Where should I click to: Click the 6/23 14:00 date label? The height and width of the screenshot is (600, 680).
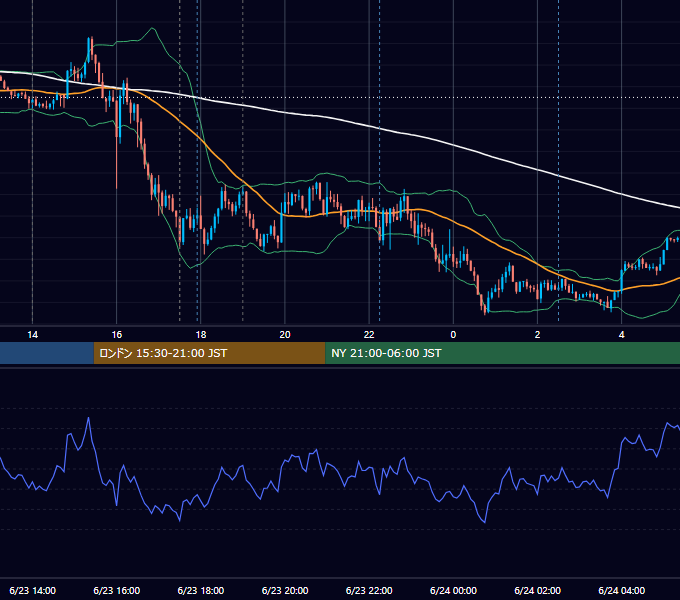tap(33, 590)
